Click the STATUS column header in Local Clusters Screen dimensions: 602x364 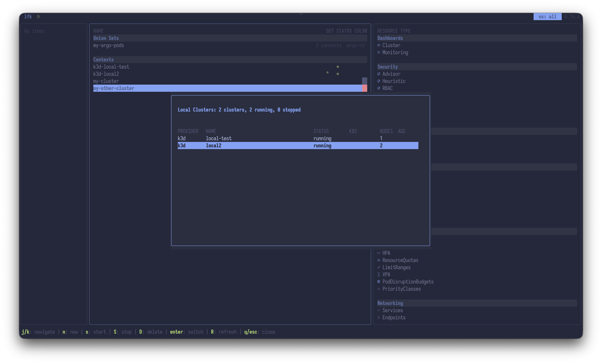(321, 131)
